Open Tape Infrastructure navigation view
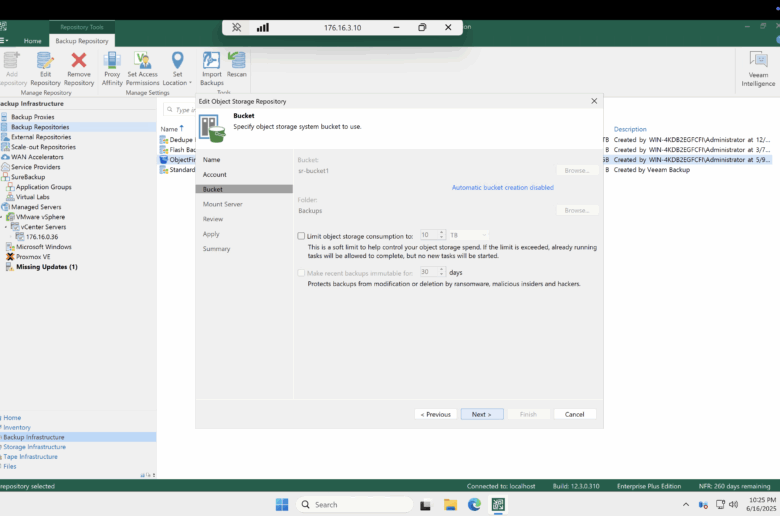780x516 pixels. 30,456
